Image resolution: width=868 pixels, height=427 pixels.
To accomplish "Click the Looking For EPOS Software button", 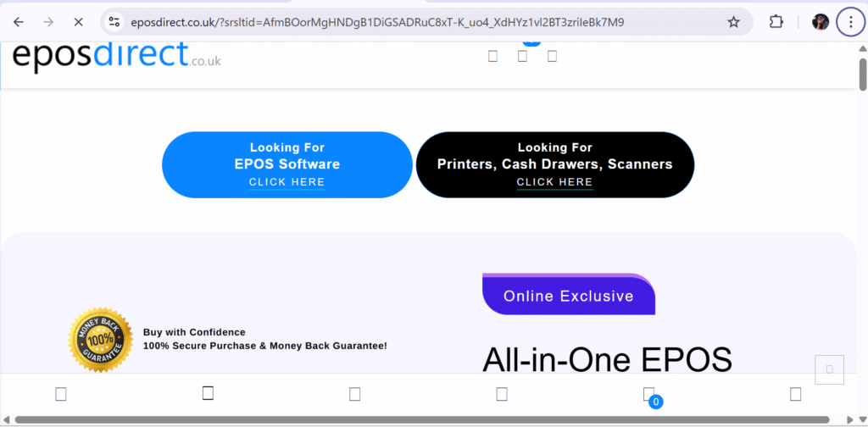I will [287, 165].
